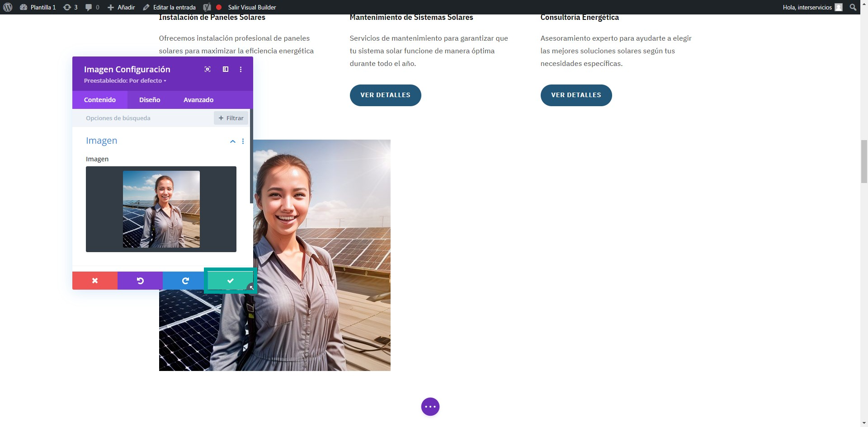Click the Servicios de mantenimiento paragraph
This screenshot has width=868, height=427.
coord(429,51)
